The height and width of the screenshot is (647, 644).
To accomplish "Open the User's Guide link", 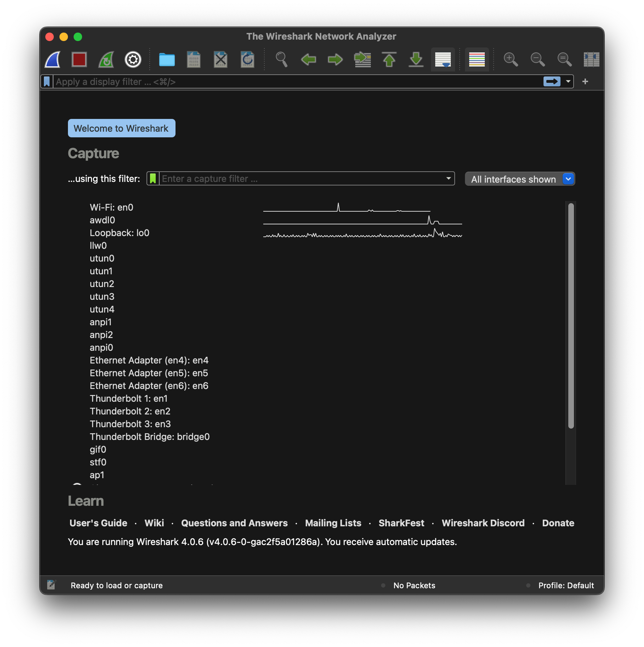I will [x=98, y=523].
